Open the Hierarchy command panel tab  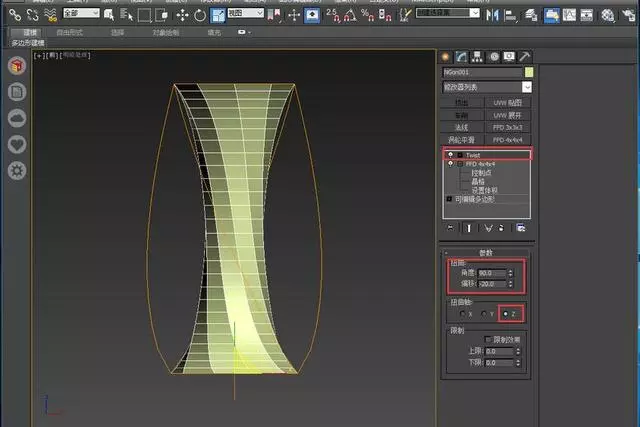click(477, 56)
